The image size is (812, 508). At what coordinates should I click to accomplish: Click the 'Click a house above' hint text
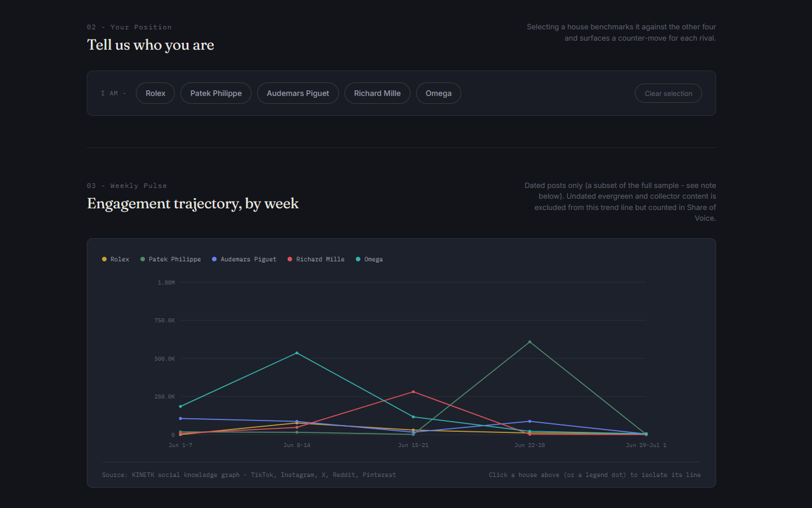[x=595, y=475]
